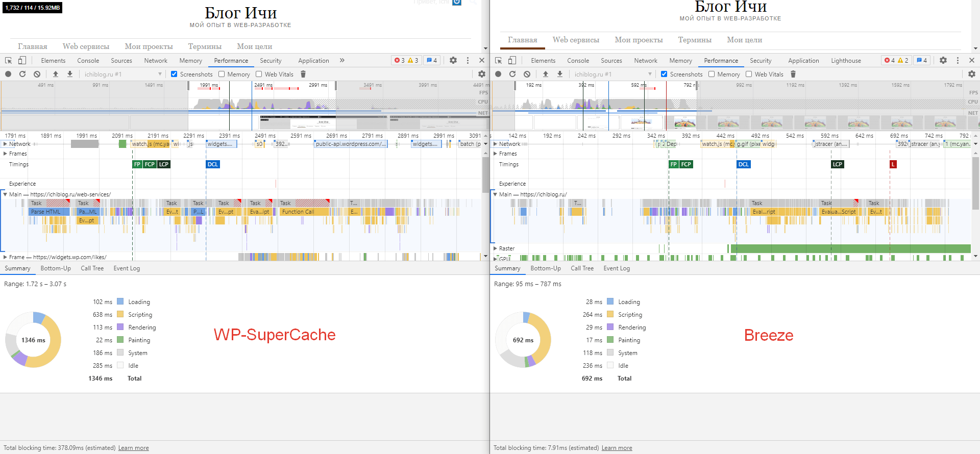
Task: Click the record button in left DevTools
Action: (8, 74)
